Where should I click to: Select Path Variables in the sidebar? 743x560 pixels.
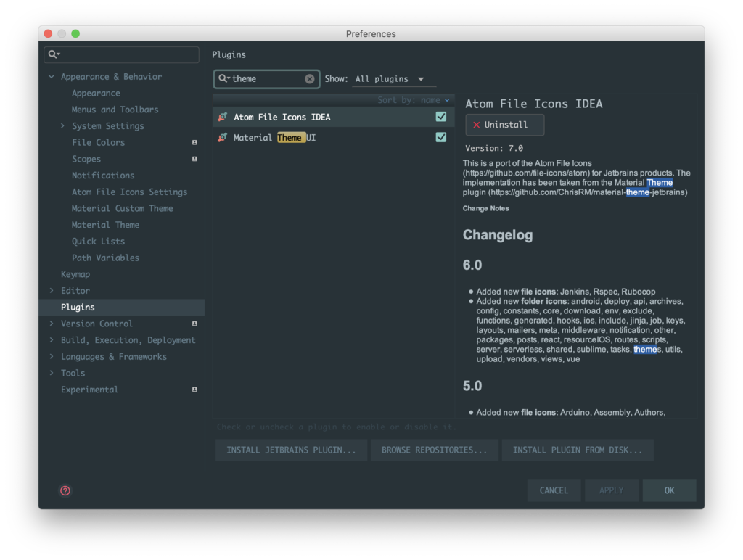tap(105, 258)
